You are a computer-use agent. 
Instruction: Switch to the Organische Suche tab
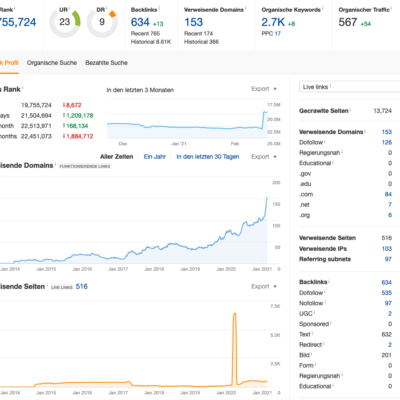(x=52, y=63)
